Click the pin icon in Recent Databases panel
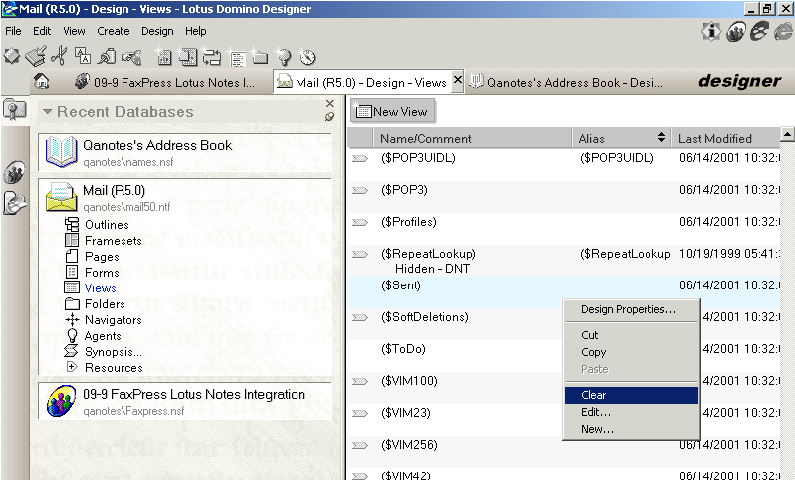Screen dimensions: 795x481 click(x=330, y=117)
